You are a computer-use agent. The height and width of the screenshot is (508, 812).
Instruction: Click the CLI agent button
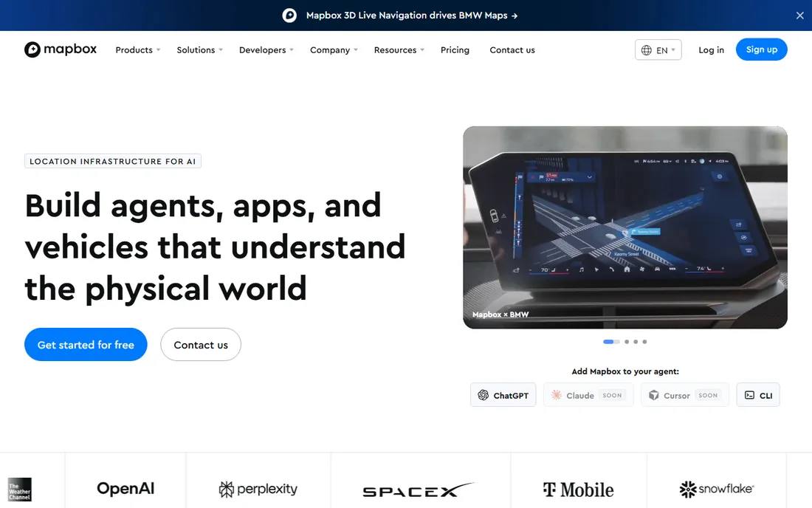point(758,395)
